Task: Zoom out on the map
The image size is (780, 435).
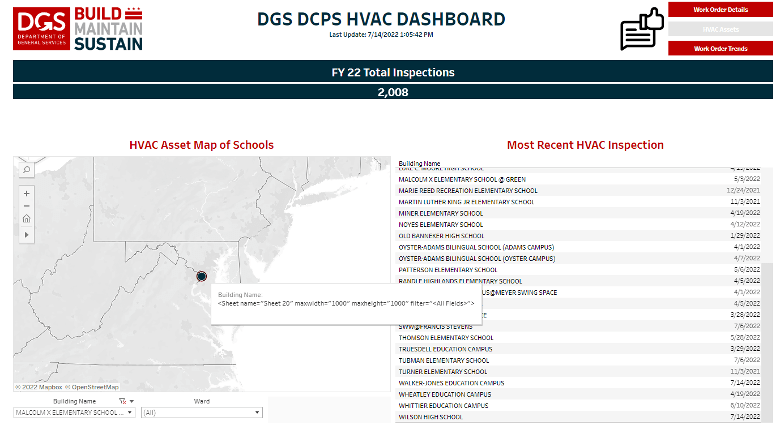Action: [26, 206]
